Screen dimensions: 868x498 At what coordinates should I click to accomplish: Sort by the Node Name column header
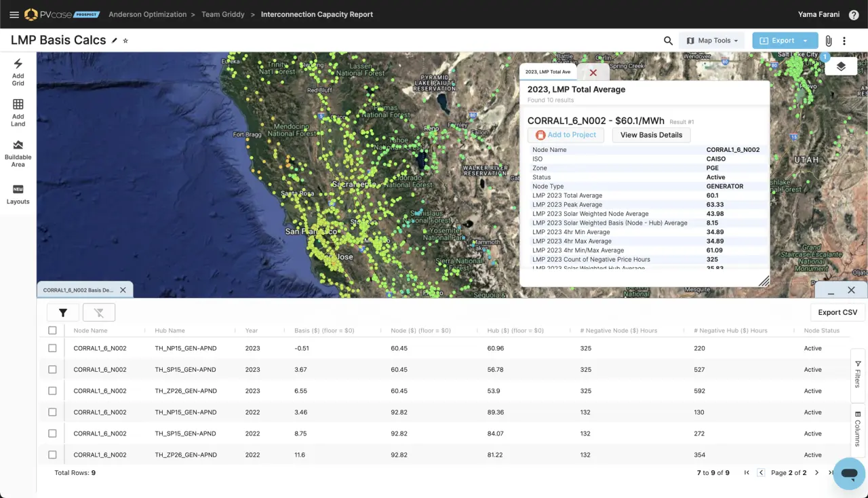coord(90,330)
